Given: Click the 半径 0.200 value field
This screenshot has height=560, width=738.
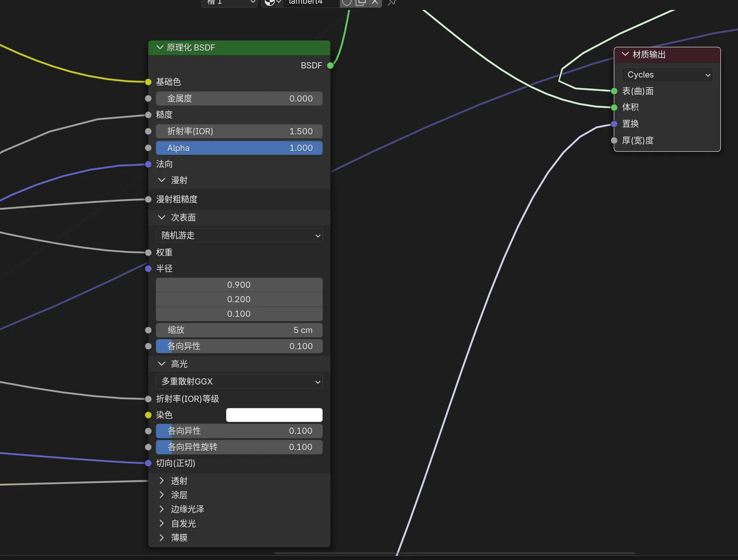Looking at the screenshot, I should pos(239,299).
